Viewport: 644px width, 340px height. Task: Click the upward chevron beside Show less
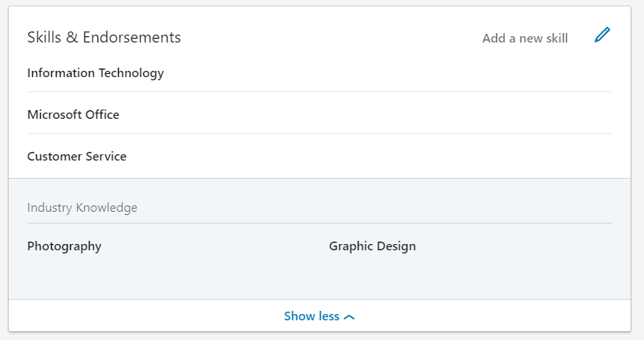click(x=350, y=317)
